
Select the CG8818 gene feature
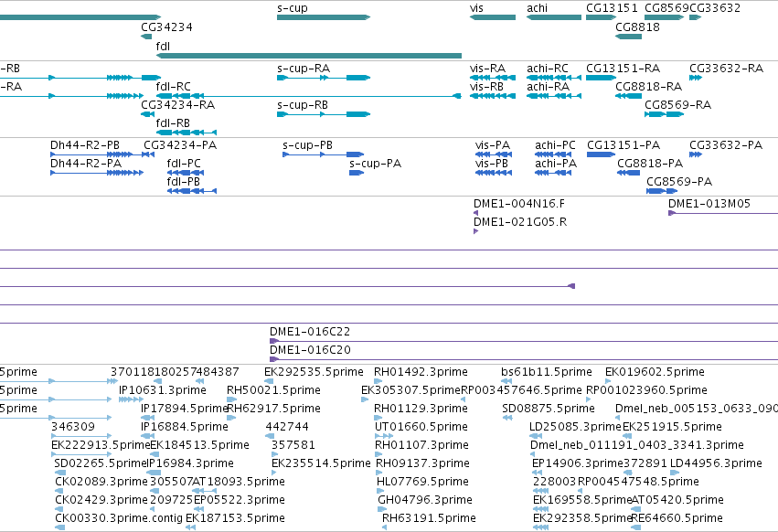tap(629, 37)
